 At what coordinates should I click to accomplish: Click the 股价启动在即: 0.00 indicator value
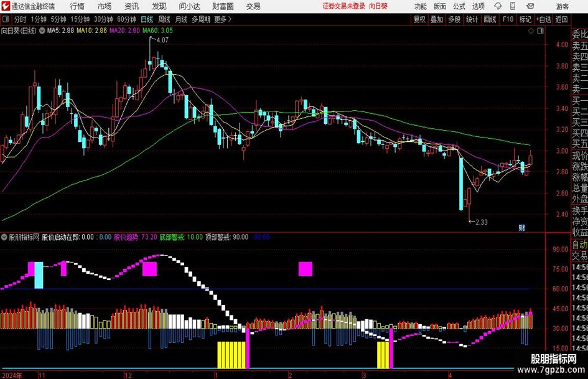coord(68,237)
